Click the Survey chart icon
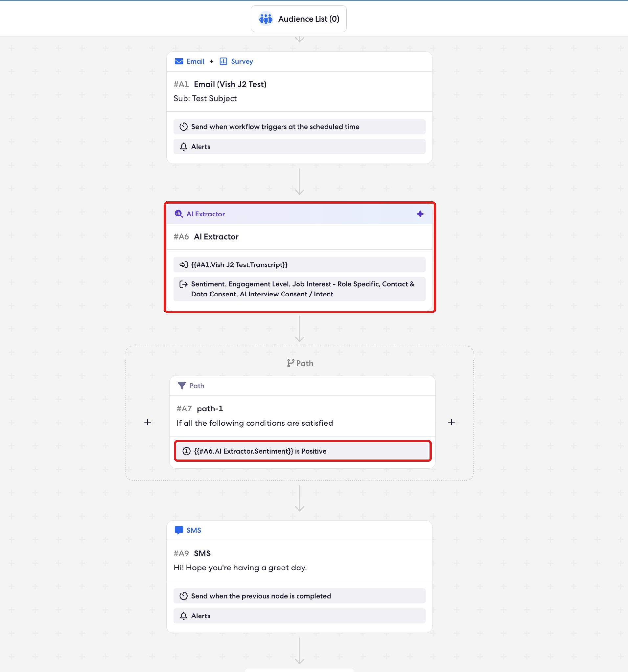 [223, 61]
